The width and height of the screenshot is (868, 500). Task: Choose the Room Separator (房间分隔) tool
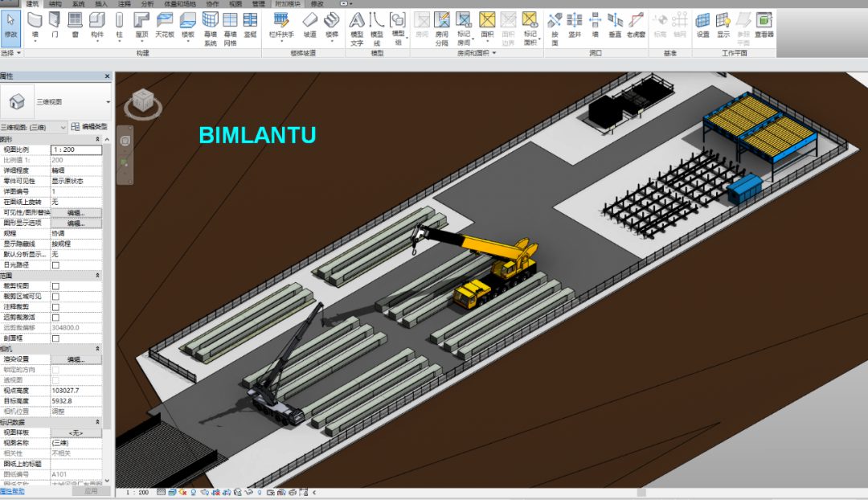pyautogui.click(x=442, y=29)
